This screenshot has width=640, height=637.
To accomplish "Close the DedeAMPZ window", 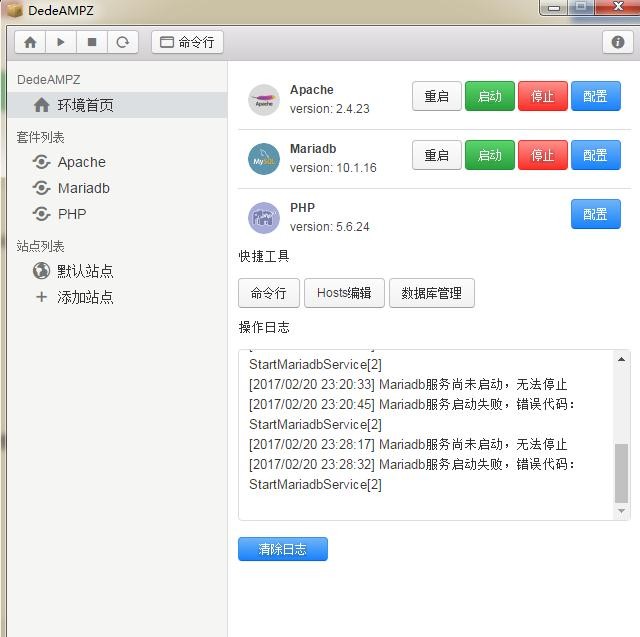I will point(618,7).
